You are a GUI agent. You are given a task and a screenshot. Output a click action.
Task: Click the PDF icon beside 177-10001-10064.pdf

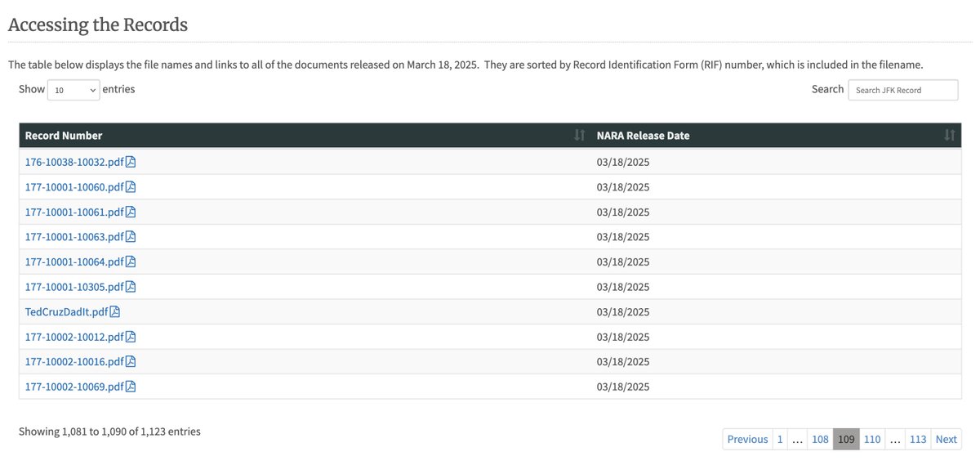click(x=131, y=262)
